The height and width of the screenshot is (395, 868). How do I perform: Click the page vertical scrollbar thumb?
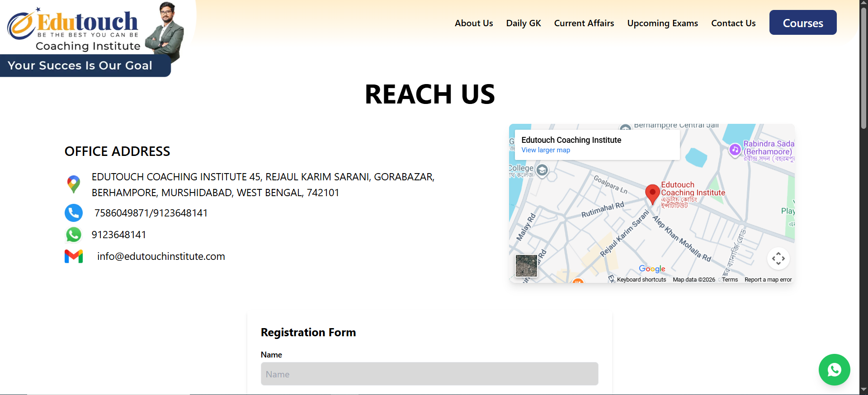[x=863, y=68]
